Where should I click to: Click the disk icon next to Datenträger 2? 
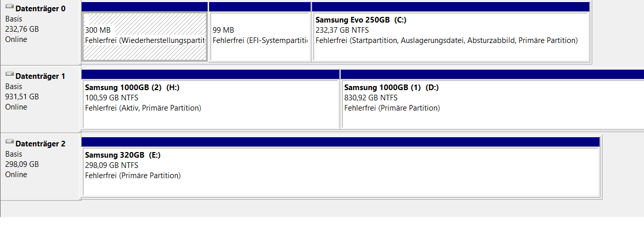tap(9, 144)
